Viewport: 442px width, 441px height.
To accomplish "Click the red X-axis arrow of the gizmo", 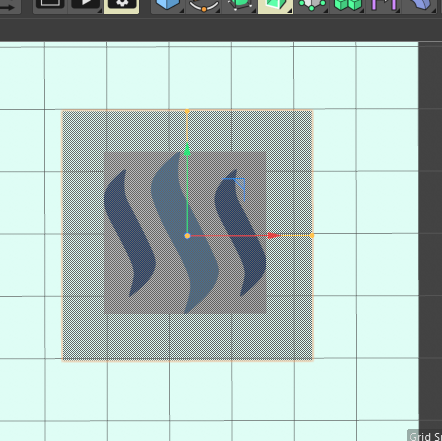I will coord(274,236).
